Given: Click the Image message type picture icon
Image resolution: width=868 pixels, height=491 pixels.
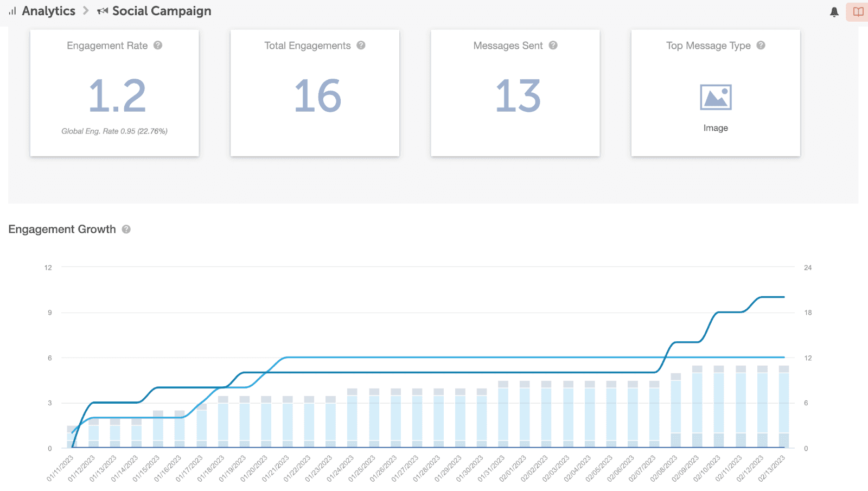Looking at the screenshot, I should click(716, 98).
